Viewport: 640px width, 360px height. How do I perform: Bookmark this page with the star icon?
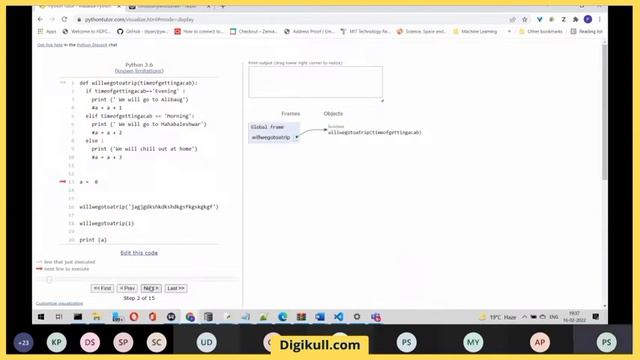pyautogui.click(x=525, y=19)
